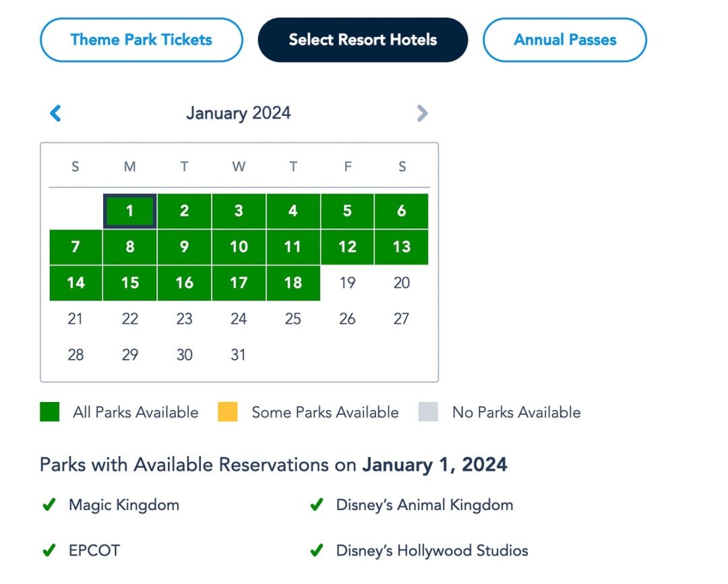The width and height of the screenshot is (728, 584).
Task: Click the gray No Parks Available swatch
Action: pos(428,412)
